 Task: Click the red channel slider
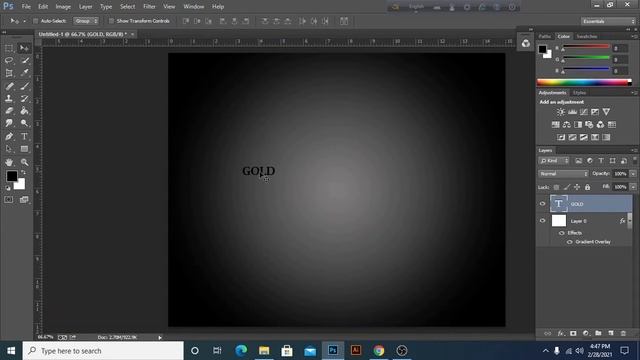pyautogui.click(x=586, y=47)
